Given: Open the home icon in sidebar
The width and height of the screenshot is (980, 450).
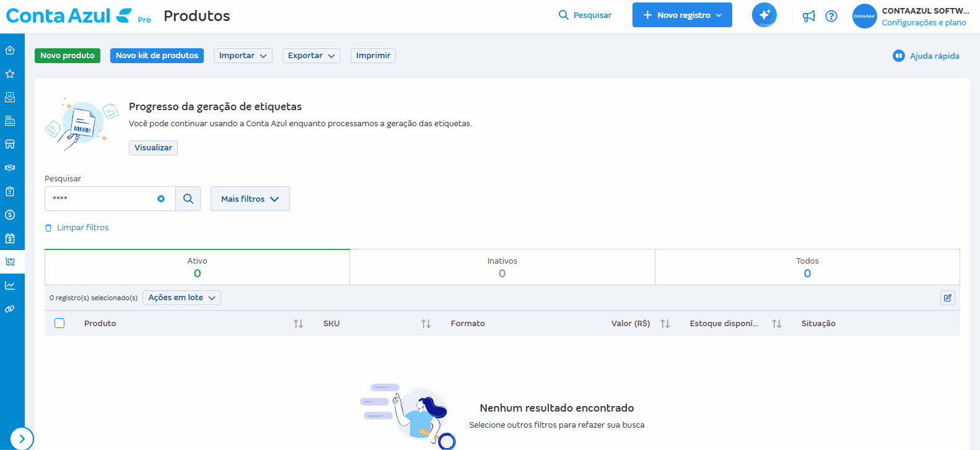Looking at the screenshot, I should (x=10, y=50).
